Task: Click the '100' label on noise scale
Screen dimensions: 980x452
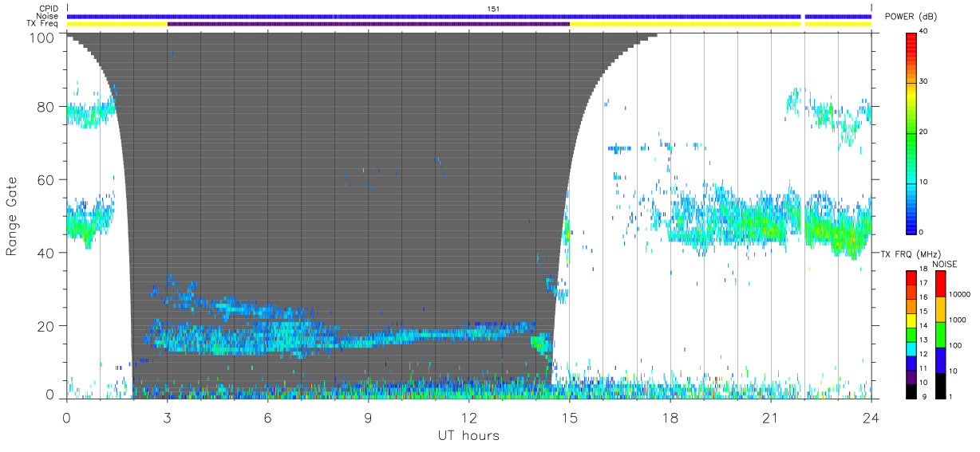Action: (x=956, y=345)
